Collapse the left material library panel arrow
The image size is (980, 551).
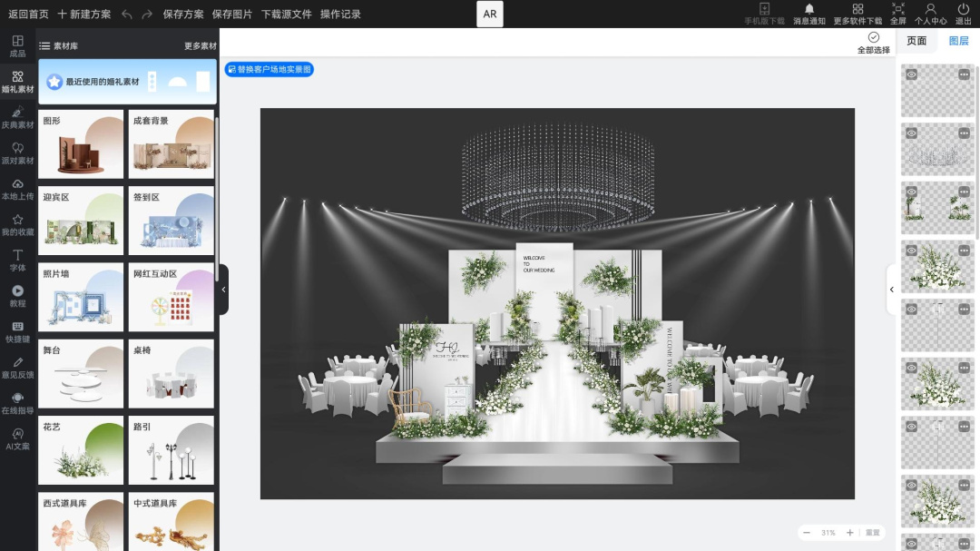(x=224, y=290)
